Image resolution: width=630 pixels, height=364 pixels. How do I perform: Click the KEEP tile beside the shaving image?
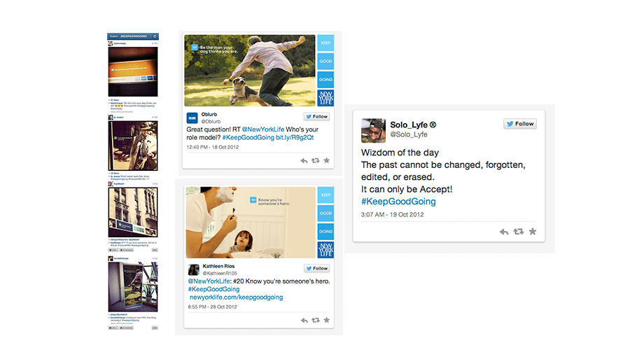pyautogui.click(x=325, y=195)
